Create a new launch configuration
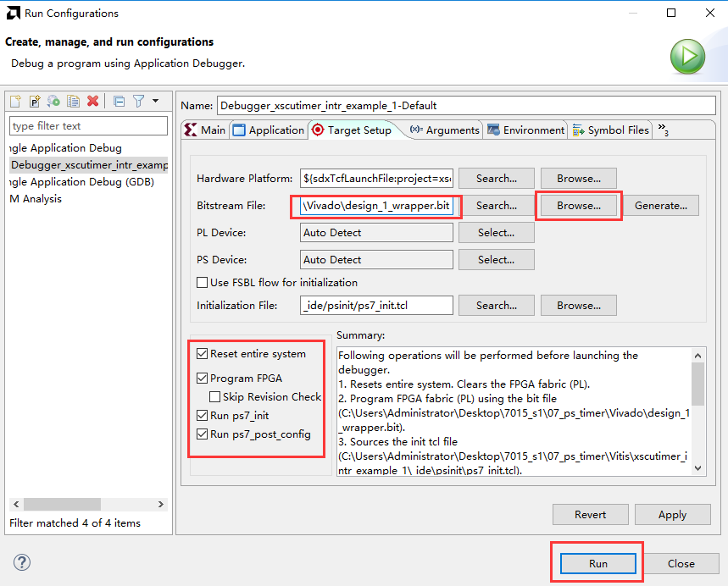The width and height of the screenshot is (728, 586). (15, 101)
